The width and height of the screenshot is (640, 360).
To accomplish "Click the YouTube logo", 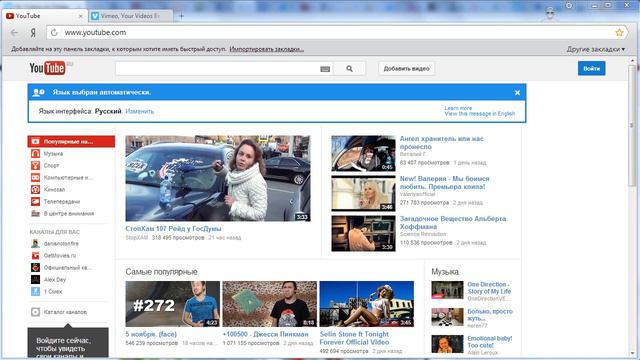I will coord(47,68).
